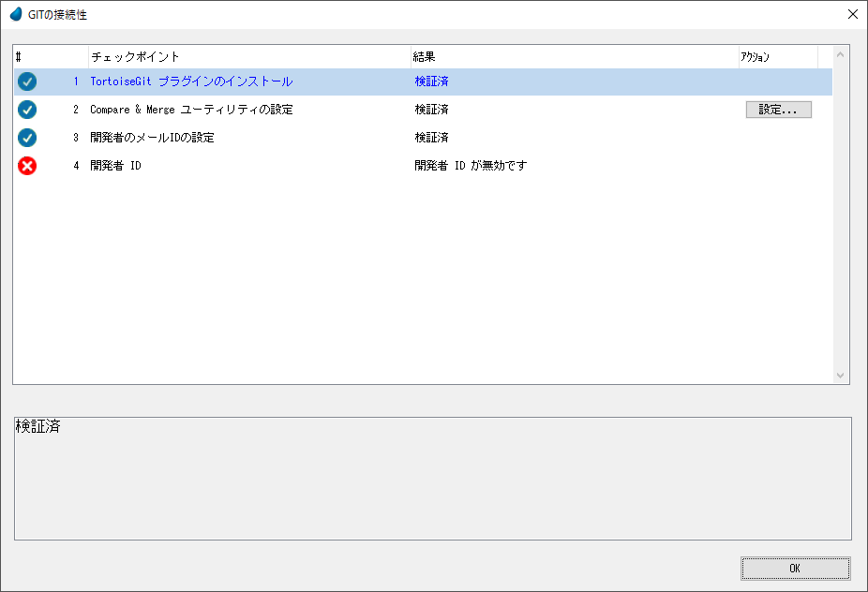The width and height of the screenshot is (868, 592).
Task: Confirm the dialog with OK
Action: [x=795, y=569]
